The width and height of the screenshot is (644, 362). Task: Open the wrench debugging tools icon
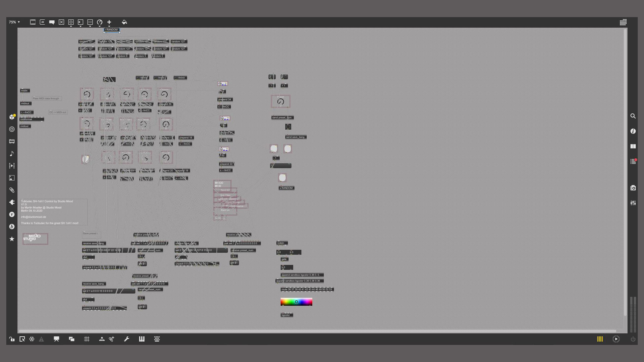click(126, 339)
